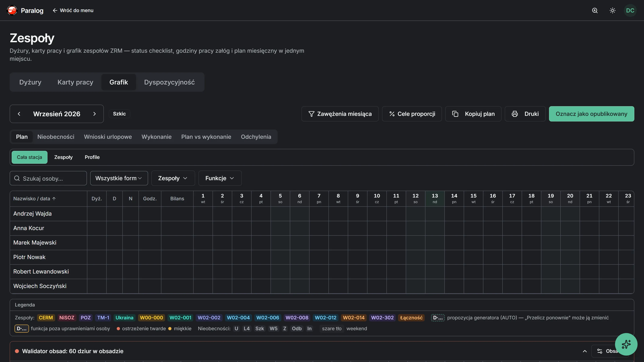Select the Plan sub-tab

(x=22, y=137)
